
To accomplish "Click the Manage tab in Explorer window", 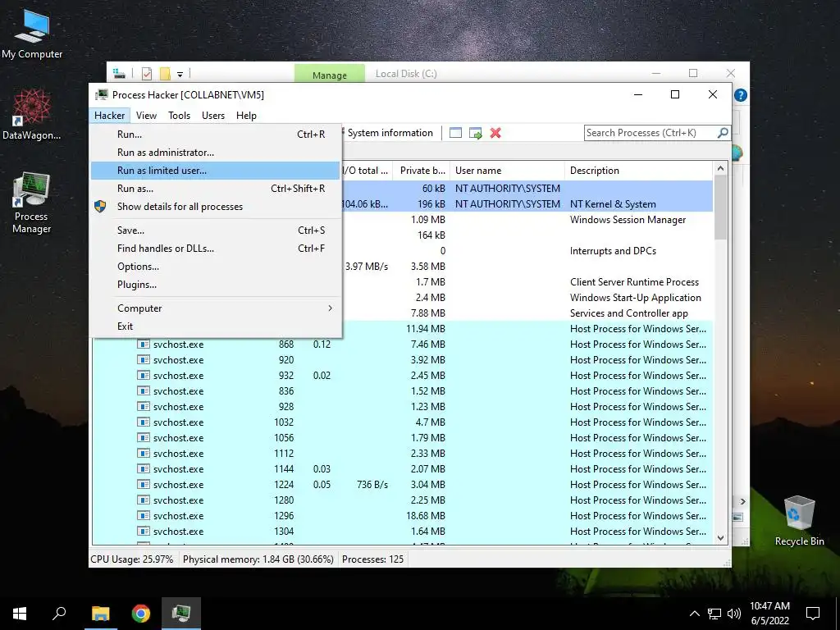I will [x=330, y=75].
